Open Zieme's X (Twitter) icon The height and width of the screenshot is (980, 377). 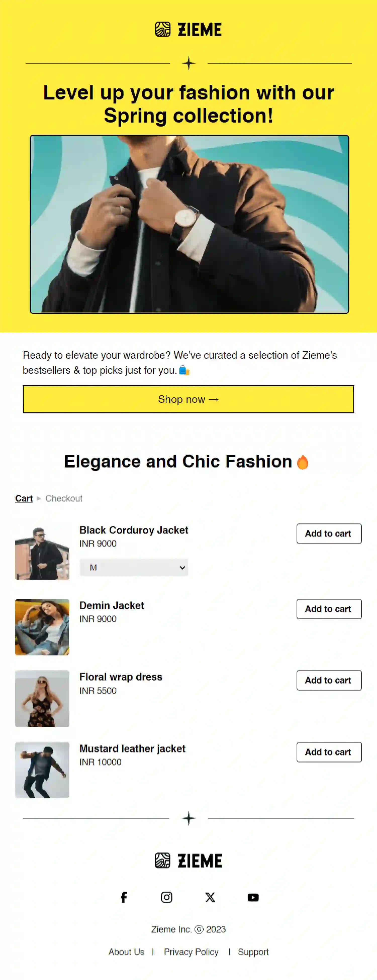click(210, 897)
